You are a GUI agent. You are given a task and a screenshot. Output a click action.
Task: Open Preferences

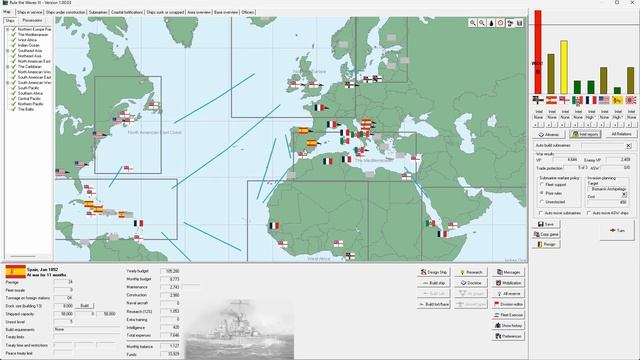[508, 336]
